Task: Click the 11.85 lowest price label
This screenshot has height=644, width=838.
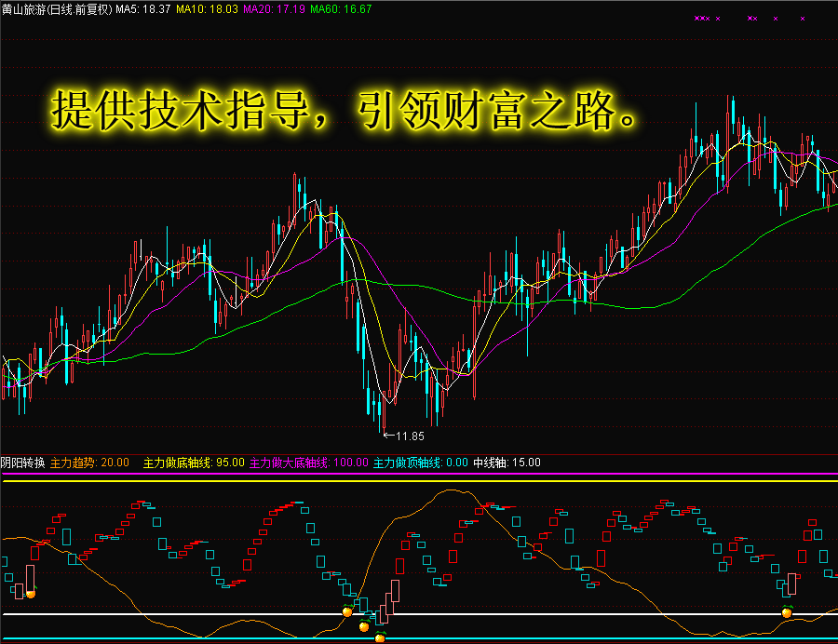Action: [x=410, y=436]
